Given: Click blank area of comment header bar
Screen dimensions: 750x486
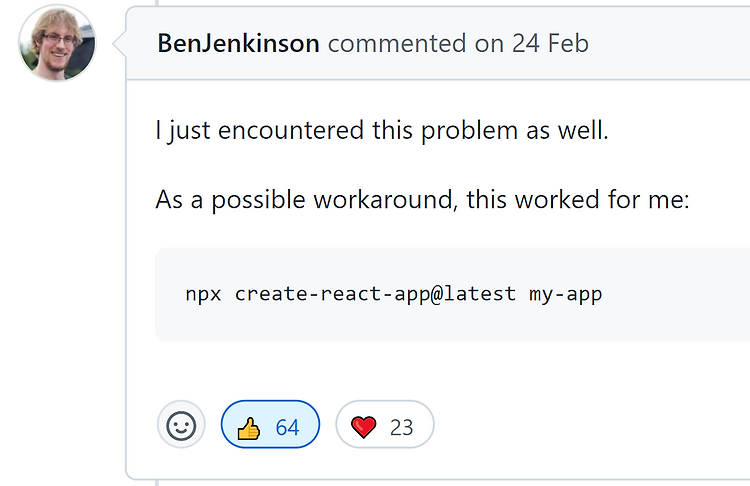Looking at the screenshot, I should (670, 44).
